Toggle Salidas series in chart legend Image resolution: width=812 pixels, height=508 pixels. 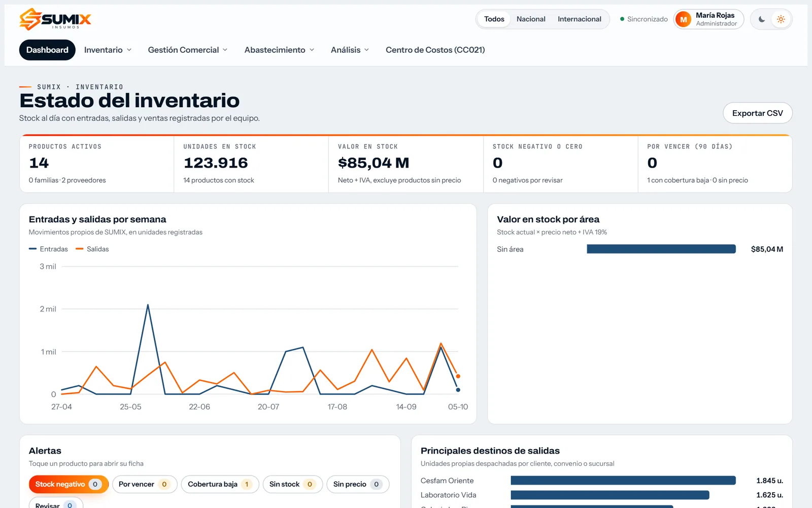(92, 249)
